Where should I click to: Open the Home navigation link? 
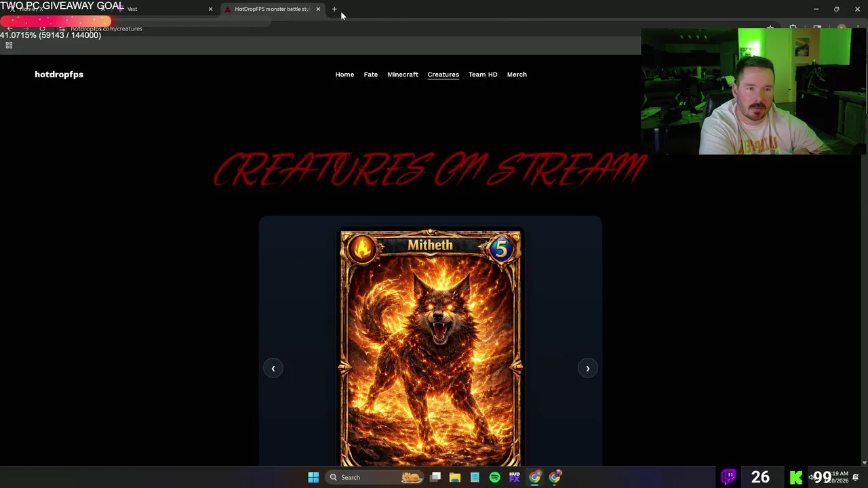tap(344, 75)
